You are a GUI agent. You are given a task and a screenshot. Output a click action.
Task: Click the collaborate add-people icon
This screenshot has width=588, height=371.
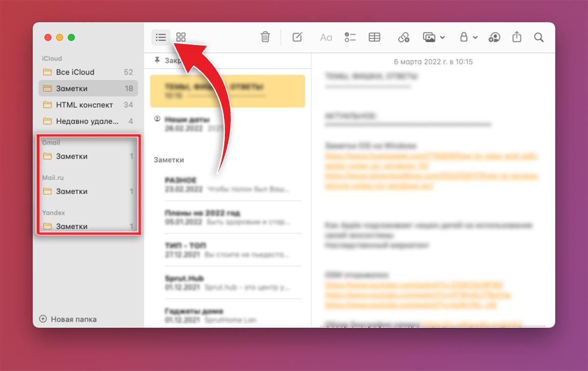[x=494, y=37]
